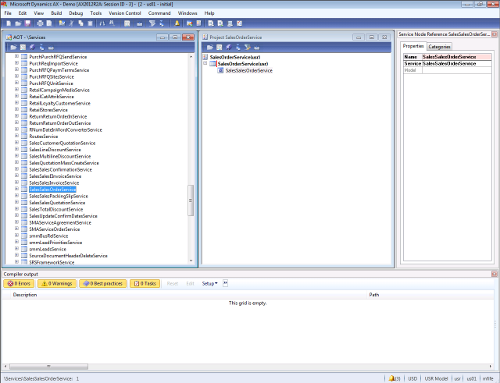Screen dimensions: 500x383
Task: Click the Service property value field
Action: pos(457,64)
